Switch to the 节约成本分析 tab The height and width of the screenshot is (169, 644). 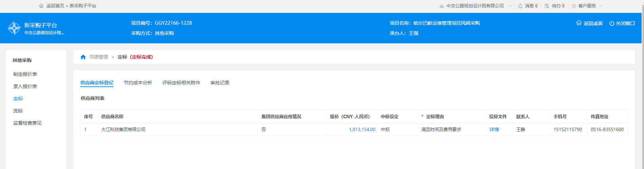[x=138, y=83]
